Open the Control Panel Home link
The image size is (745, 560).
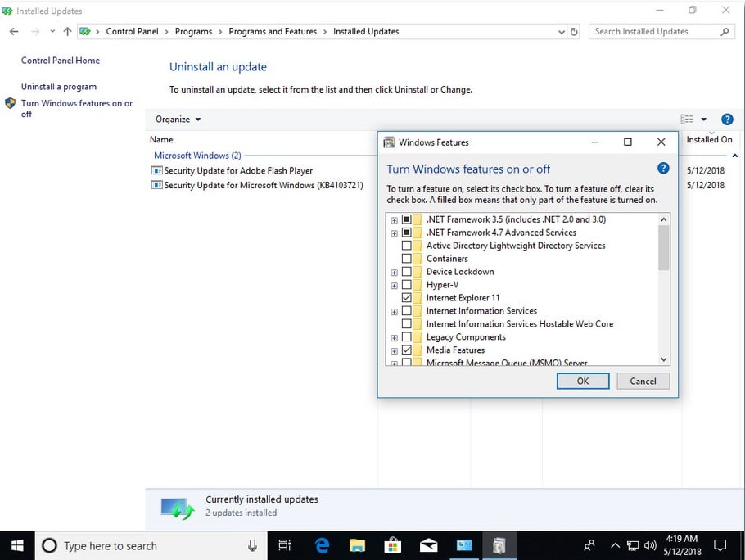61,61
